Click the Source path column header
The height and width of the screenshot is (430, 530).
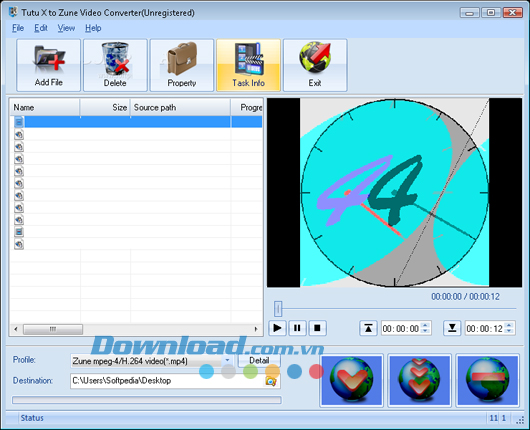pyautogui.click(x=180, y=108)
